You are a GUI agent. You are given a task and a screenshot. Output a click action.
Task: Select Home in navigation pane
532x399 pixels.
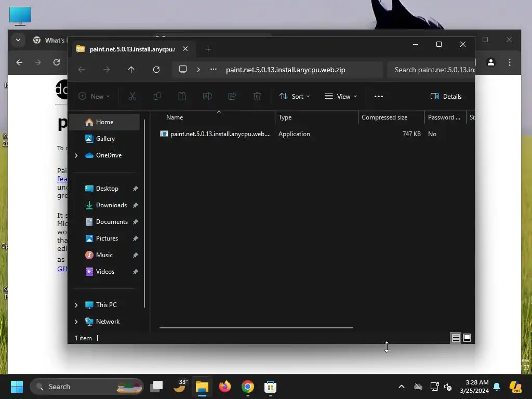104,122
